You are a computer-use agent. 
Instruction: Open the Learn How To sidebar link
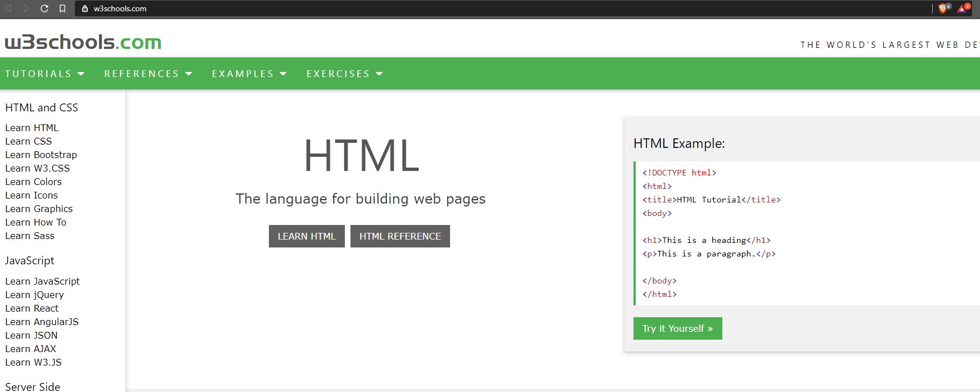coord(36,222)
